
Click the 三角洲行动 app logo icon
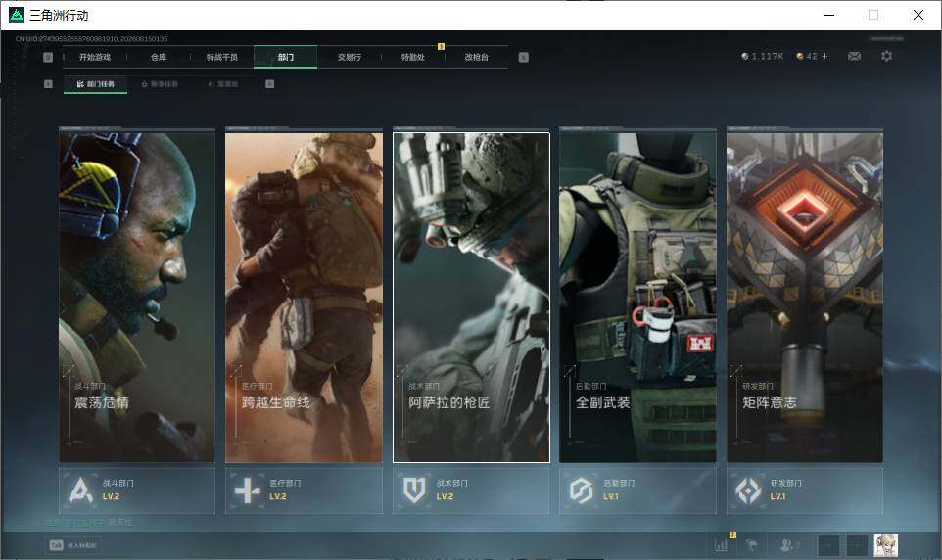coord(17,15)
